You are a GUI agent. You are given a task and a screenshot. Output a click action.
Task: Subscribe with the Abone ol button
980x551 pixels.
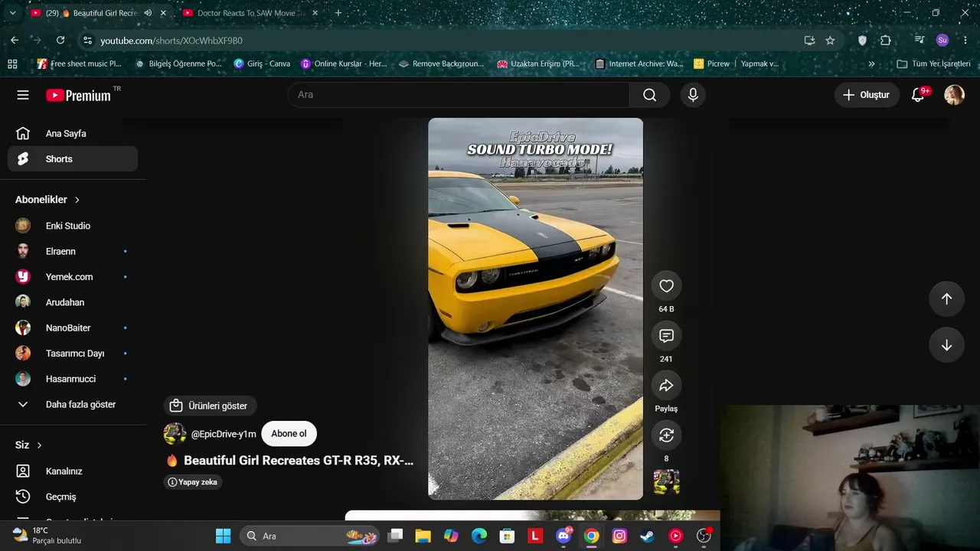coord(289,434)
